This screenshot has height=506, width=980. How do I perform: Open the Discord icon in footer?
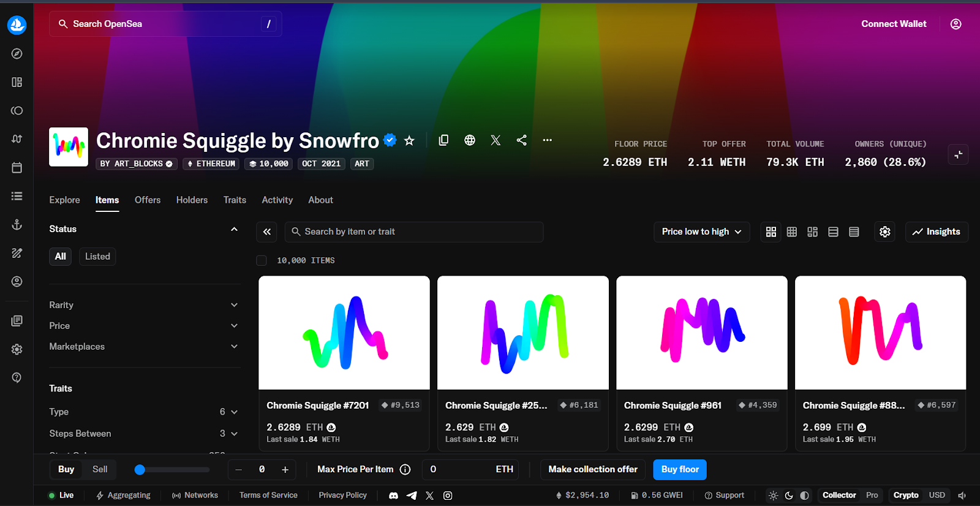394,496
